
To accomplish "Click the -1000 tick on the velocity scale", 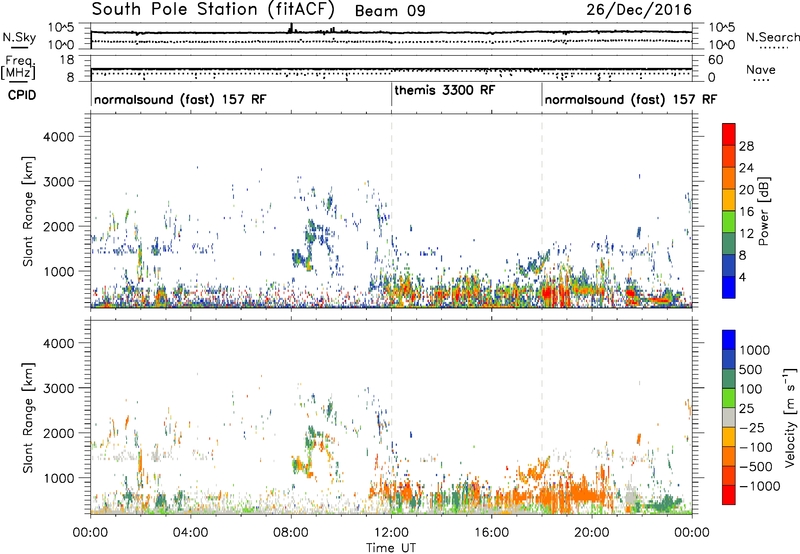I will click(x=760, y=486).
